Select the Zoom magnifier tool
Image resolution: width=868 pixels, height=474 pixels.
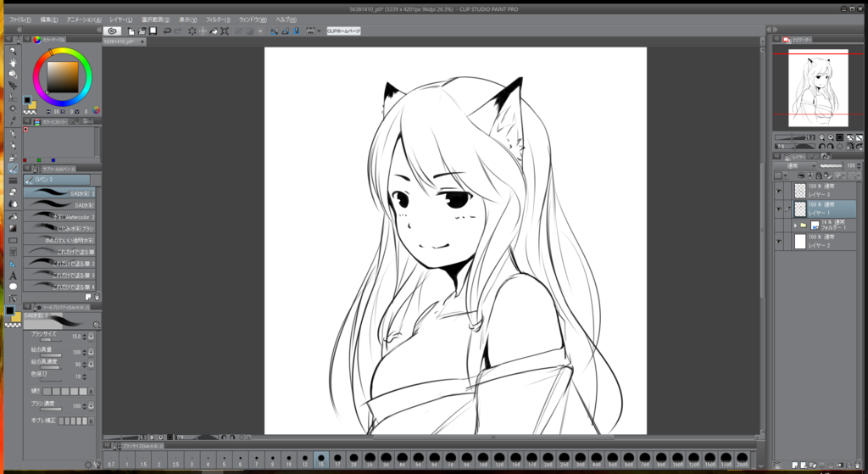pyautogui.click(x=13, y=51)
